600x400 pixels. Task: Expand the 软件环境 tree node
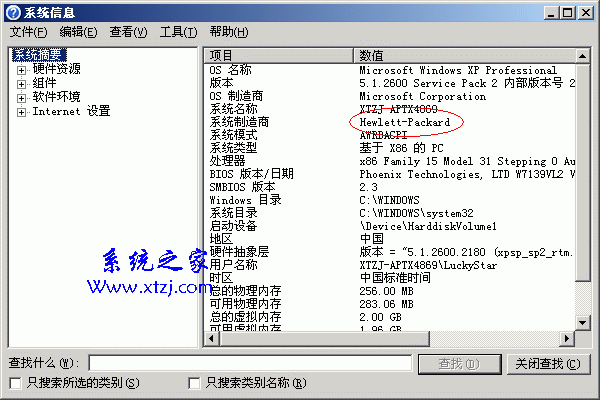[21, 98]
